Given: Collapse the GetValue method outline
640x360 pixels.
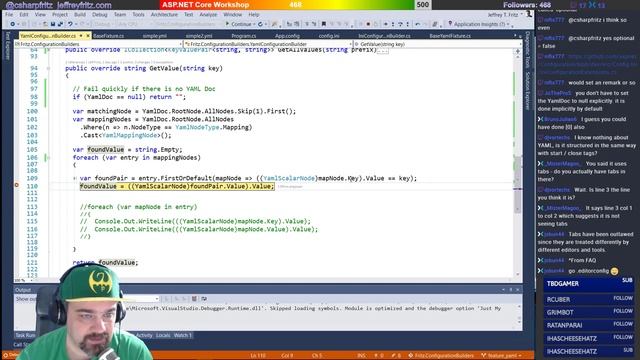Looking at the screenshot, I should [x=48, y=69].
